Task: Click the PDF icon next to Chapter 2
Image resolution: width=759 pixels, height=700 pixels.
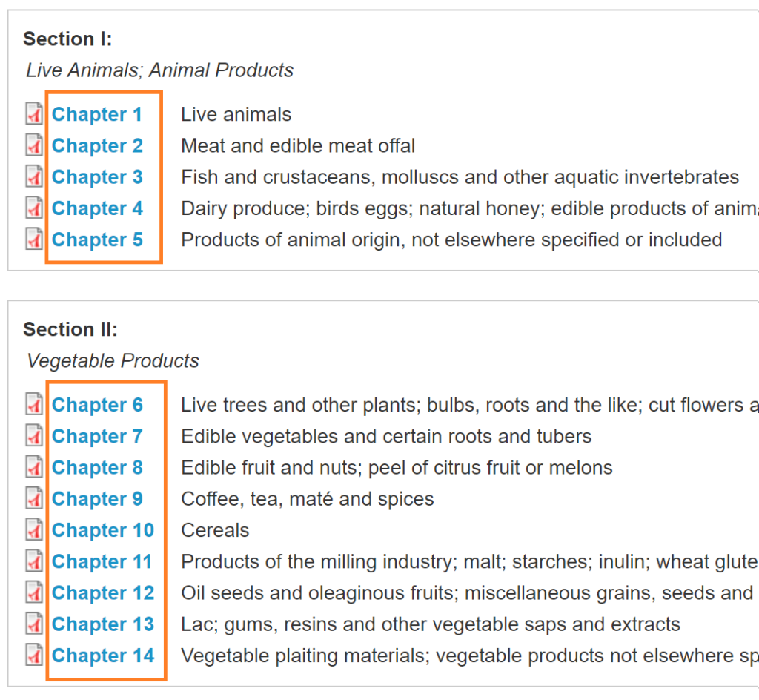Action: [x=34, y=145]
